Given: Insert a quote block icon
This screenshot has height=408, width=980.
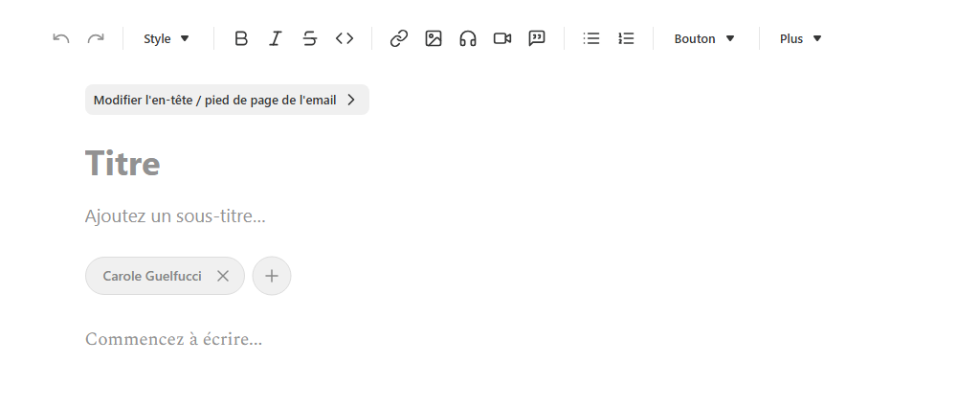Looking at the screenshot, I should coord(537,38).
